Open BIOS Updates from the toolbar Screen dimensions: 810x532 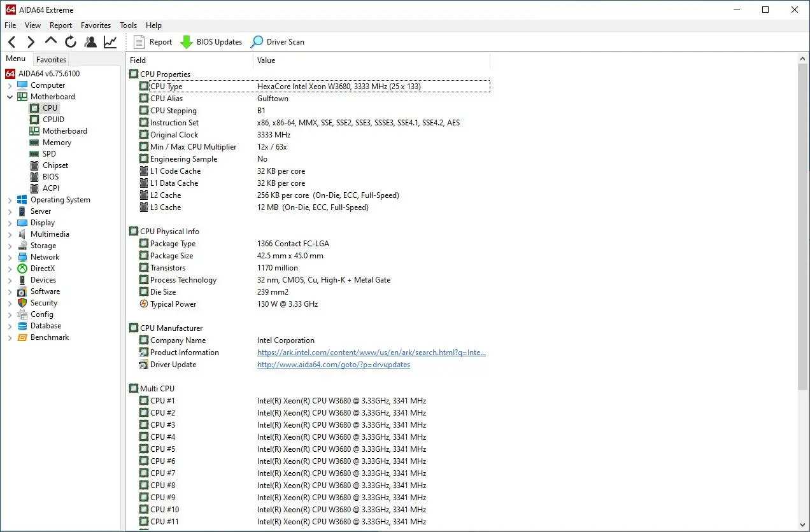coord(211,42)
